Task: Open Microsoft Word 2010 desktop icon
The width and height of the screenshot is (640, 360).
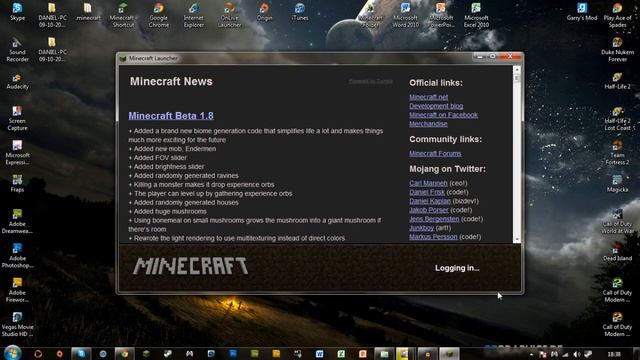Action: pos(405,15)
